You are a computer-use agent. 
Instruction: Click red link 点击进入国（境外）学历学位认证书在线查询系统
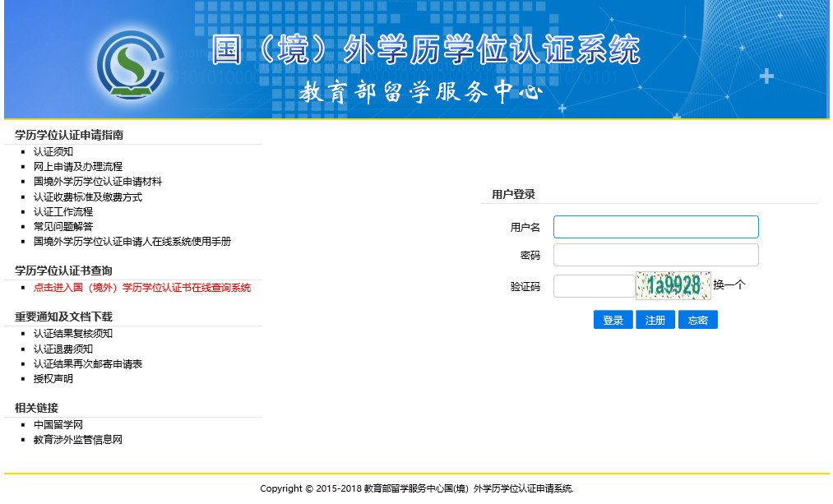[x=141, y=288]
